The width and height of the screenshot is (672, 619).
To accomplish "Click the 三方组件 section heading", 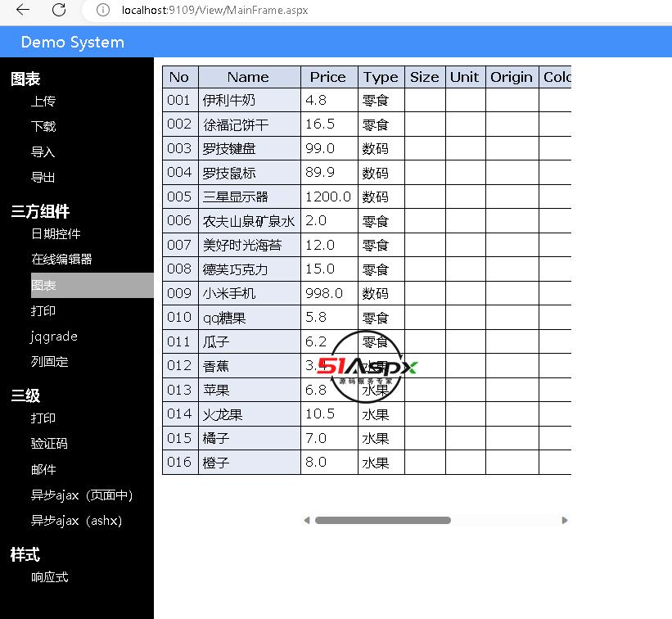I will (40, 211).
